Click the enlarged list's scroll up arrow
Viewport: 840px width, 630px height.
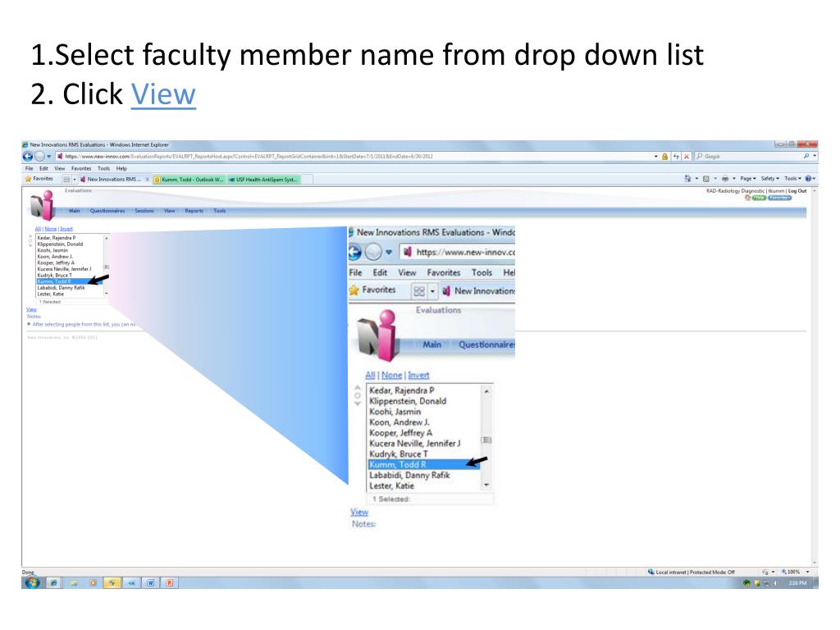point(486,391)
